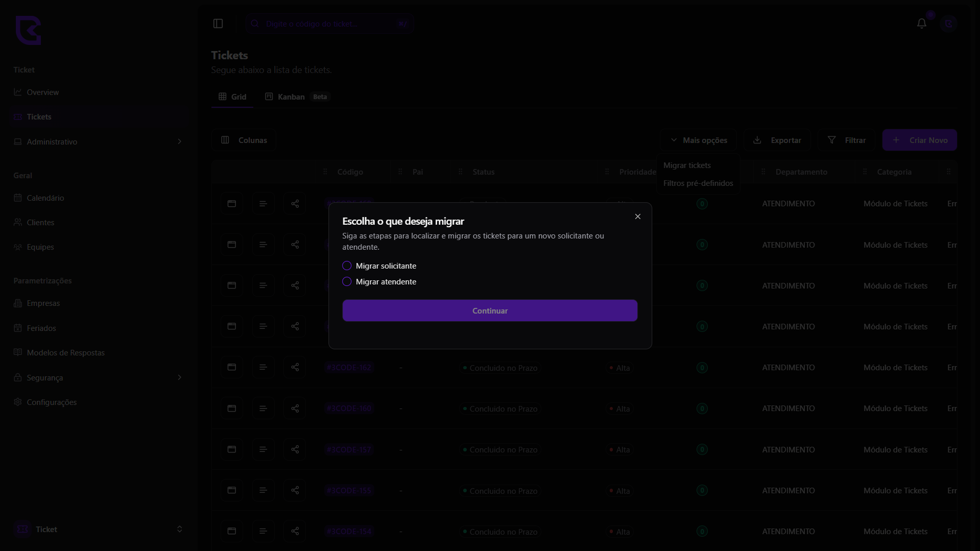The width and height of the screenshot is (980, 551).
Task: Open the Mais opções dropdown
Action: (698, 140)
